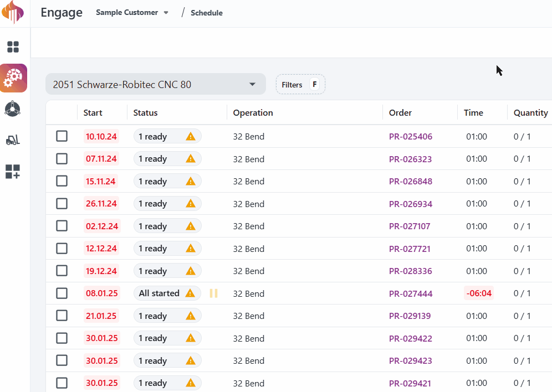
Task: Check the PR-028336 row checkbox
Action: pos(62,271)
